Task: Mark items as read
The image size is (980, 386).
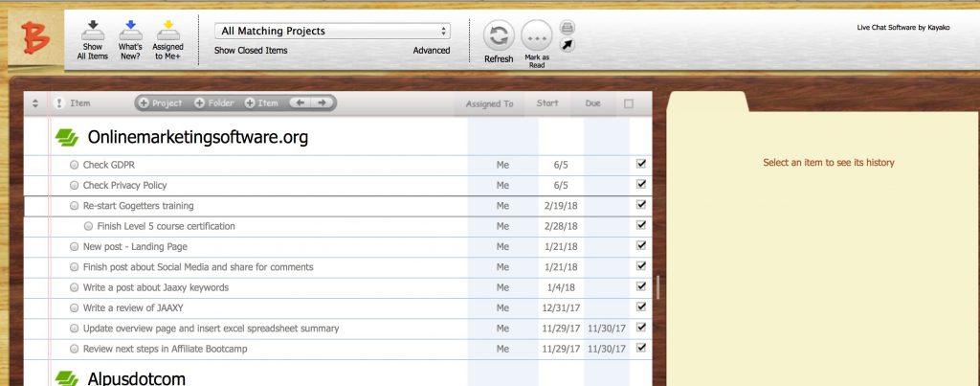Action: pos(537,35)
